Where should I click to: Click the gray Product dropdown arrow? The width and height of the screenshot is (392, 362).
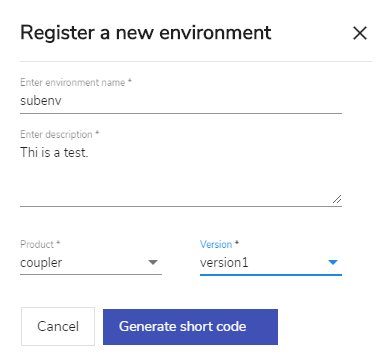(153, 263)
